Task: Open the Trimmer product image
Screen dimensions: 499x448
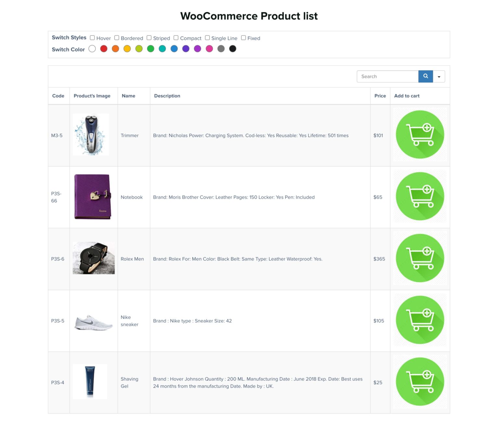Action: pyautogui.click(x=91, y=134)
